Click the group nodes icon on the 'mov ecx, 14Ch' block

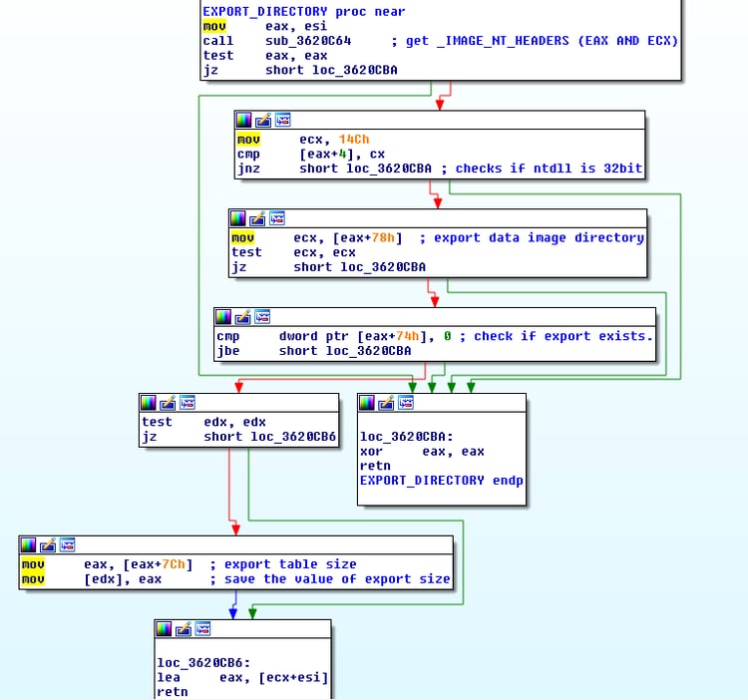point(282,120)
